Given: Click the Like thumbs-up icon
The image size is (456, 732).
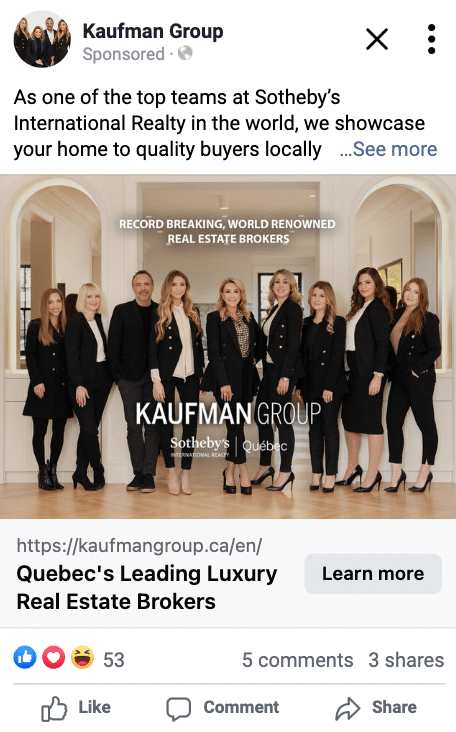Looking at the screenshot, I should 54,709.
